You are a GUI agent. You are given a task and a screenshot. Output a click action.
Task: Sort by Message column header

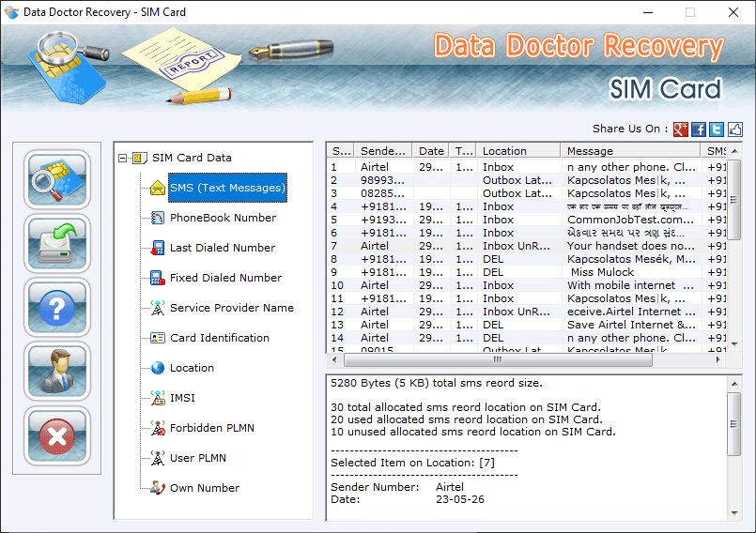pos(631,151)
